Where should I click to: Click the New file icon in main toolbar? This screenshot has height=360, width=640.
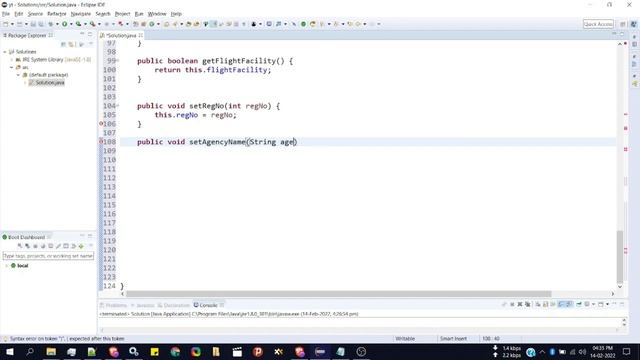click(x=6, y=24)
